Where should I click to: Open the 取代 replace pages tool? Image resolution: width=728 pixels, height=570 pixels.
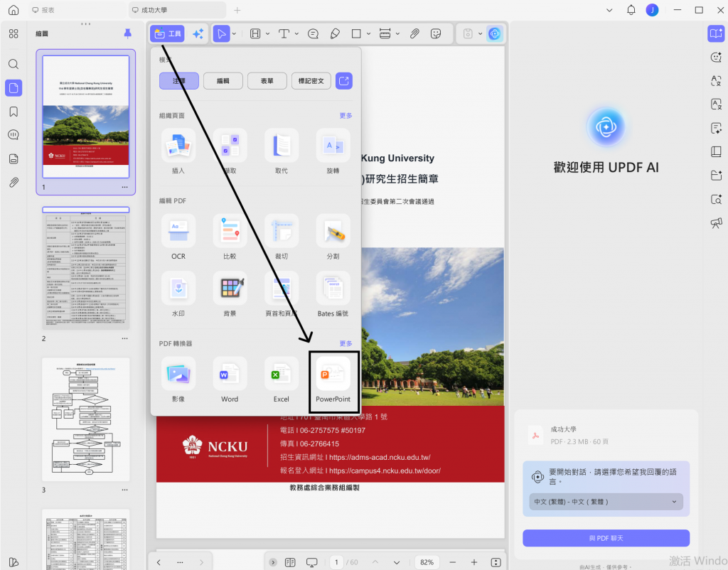coord(282,152)
